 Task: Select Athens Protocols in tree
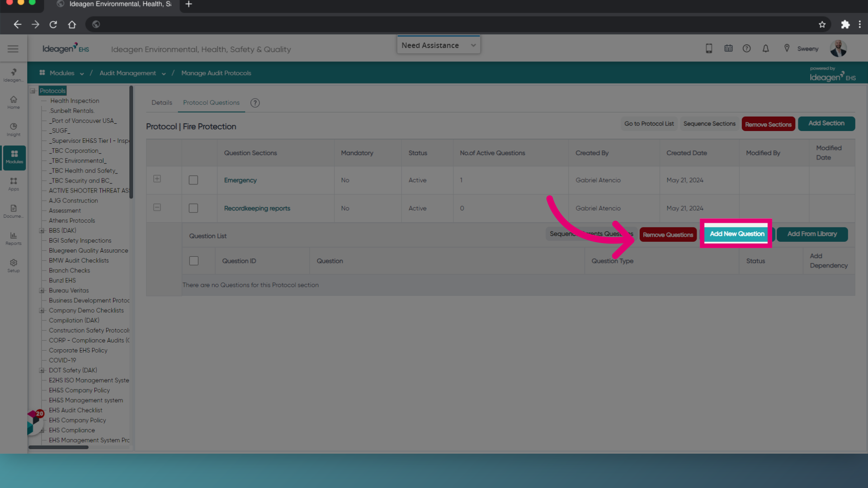coord(72,221)
